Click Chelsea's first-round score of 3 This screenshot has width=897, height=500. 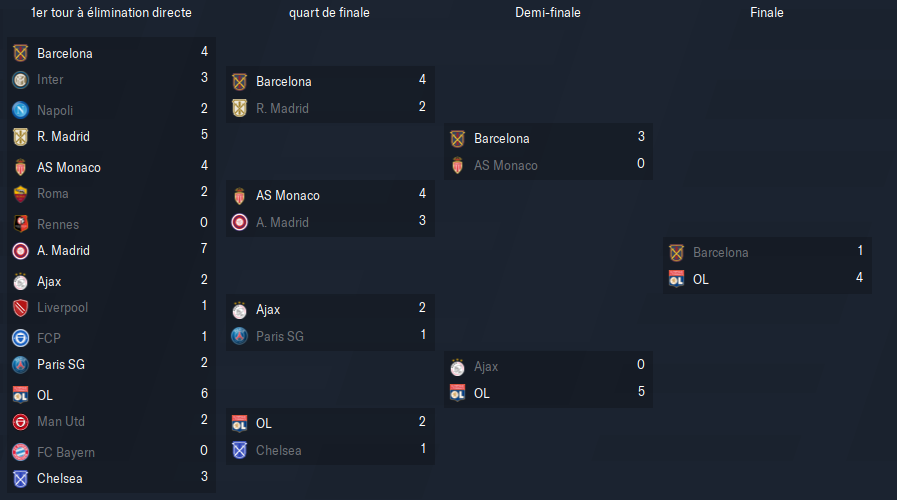click(204, 477)
